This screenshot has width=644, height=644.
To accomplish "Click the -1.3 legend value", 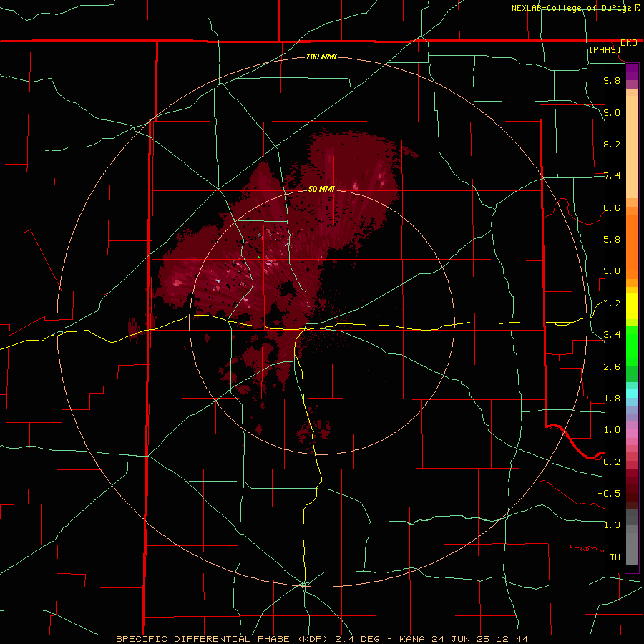I will [609, 525].
